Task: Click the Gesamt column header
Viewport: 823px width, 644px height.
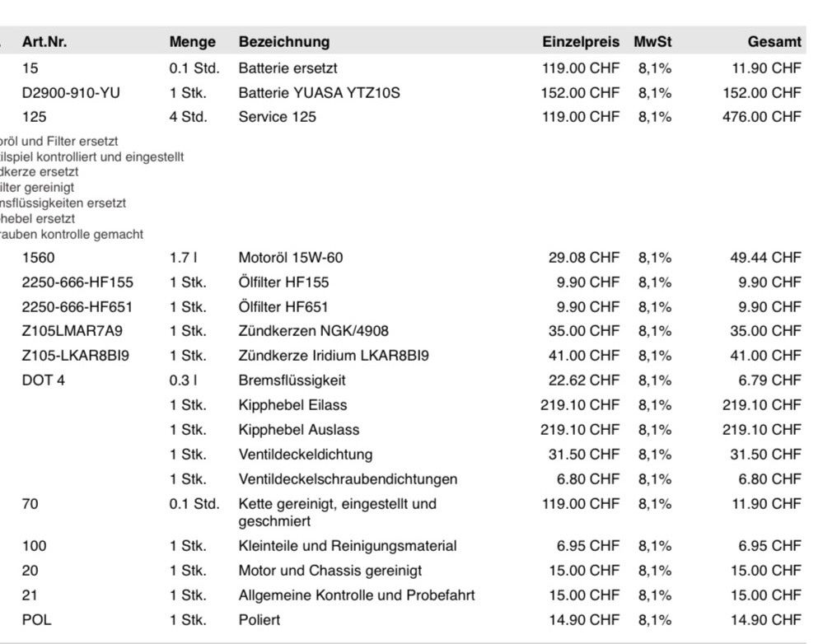Action: 774,42
